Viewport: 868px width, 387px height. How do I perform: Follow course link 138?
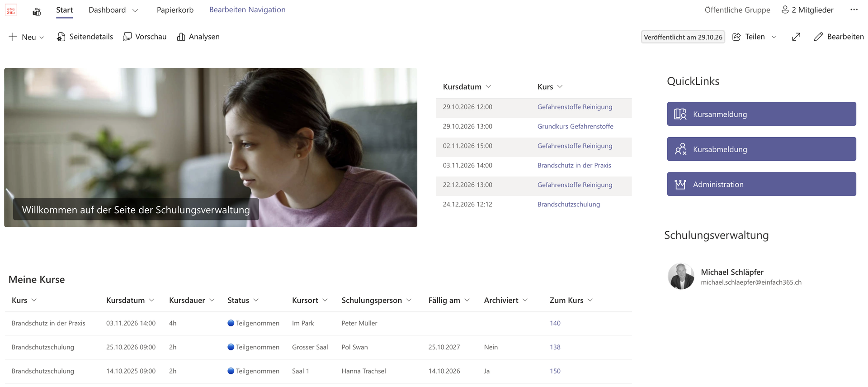[555, 347]
